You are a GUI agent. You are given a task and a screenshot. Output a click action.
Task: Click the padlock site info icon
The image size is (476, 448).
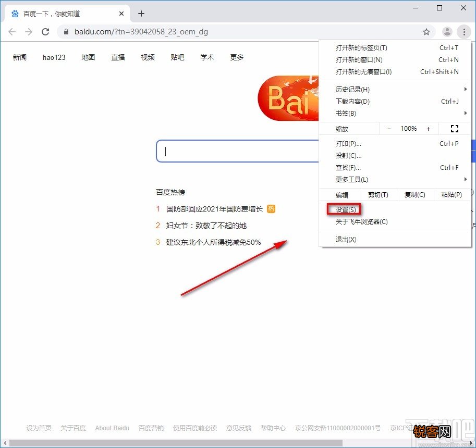[x=66, y=32]
